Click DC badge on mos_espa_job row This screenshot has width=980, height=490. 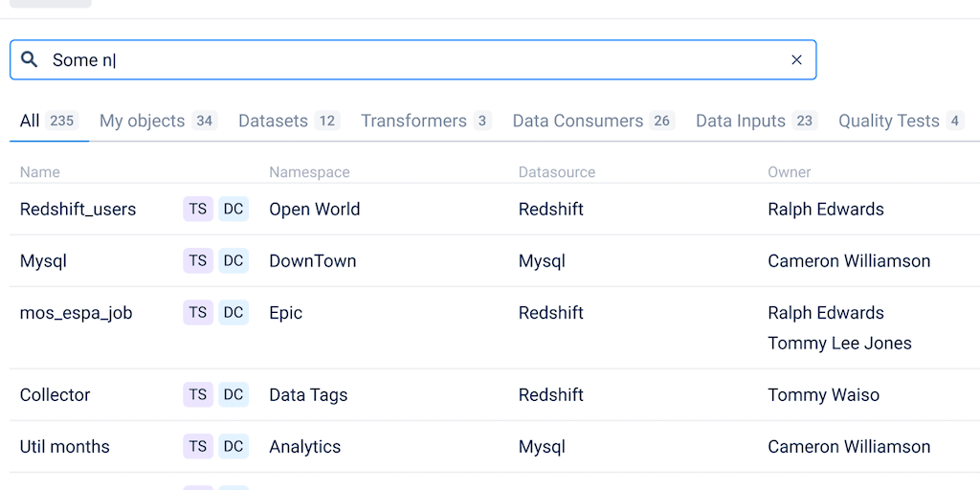[x=234, y=313]
